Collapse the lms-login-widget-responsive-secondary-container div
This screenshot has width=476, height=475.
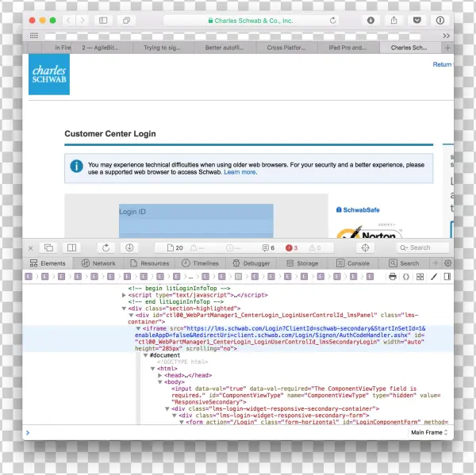coord(167,409)
